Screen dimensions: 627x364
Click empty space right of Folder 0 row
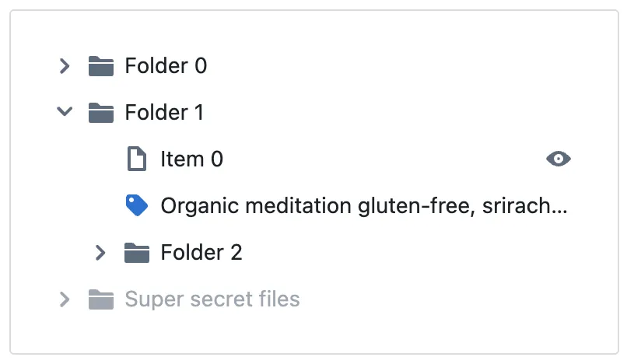(x=389, y=66)
